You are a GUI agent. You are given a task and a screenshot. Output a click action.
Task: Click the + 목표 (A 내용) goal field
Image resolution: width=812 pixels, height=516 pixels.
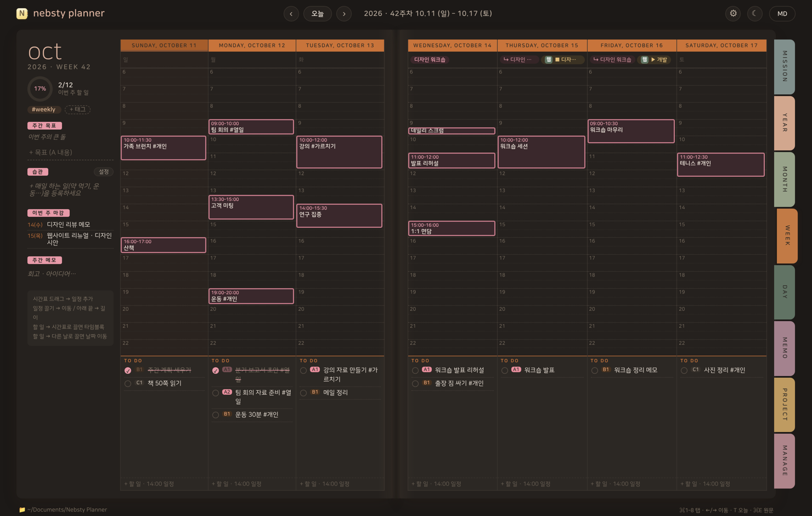coord(70,152)
